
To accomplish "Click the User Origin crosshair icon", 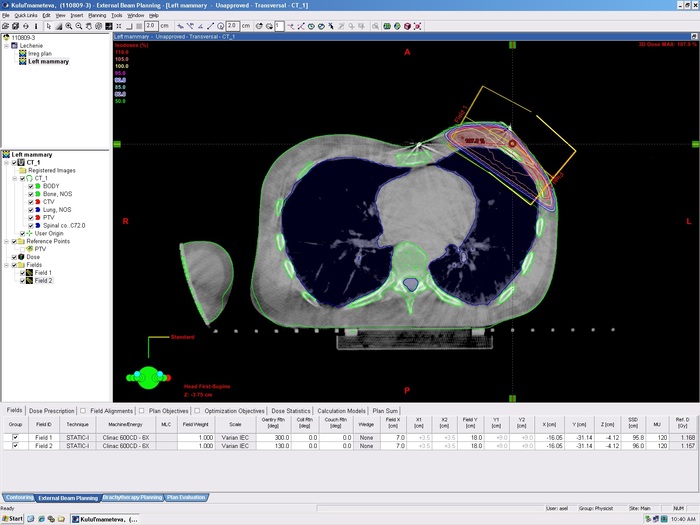I will pos(28,233).
